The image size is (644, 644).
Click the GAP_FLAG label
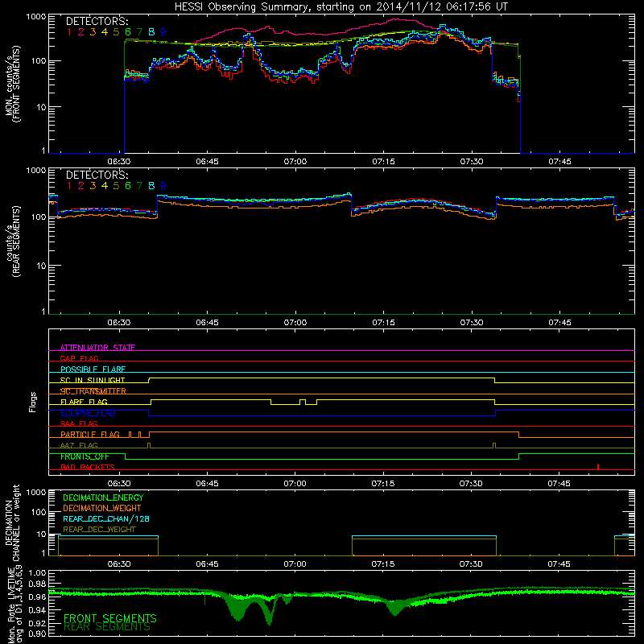[79, 358]
